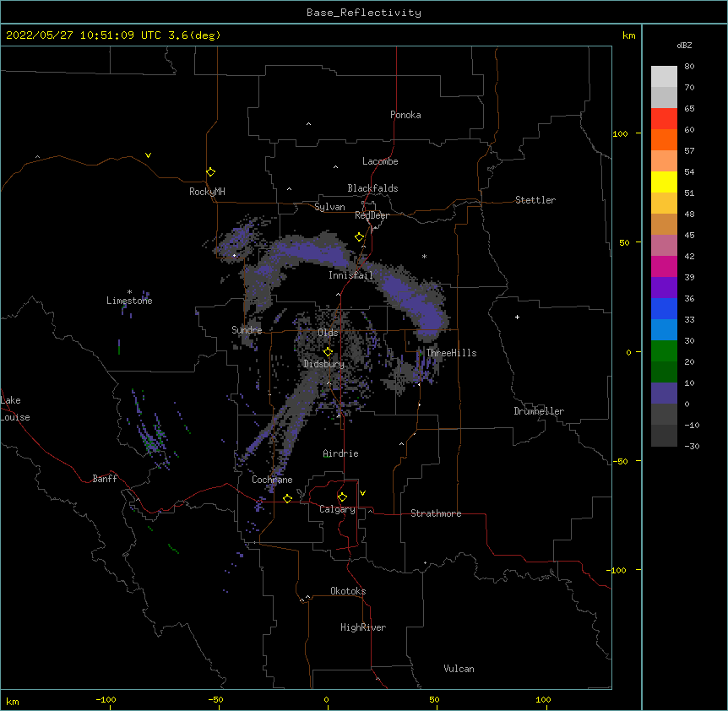Select the orange swatch between 60 and 57
The height and width of the screenshot is (711, 728).
[664, 139]
